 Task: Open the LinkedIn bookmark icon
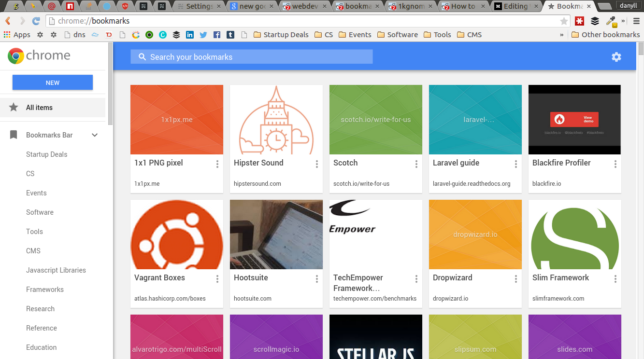[190, 35]
